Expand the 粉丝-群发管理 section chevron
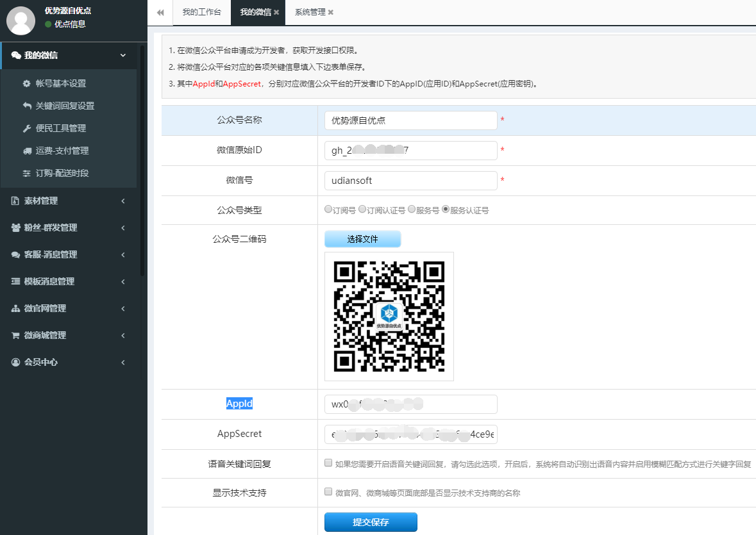Viewport: 756px width, 535px height. (123, 227)
